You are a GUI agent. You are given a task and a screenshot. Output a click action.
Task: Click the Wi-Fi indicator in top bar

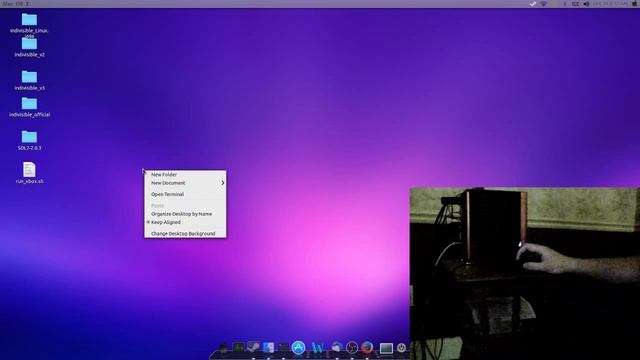[544, 4]
